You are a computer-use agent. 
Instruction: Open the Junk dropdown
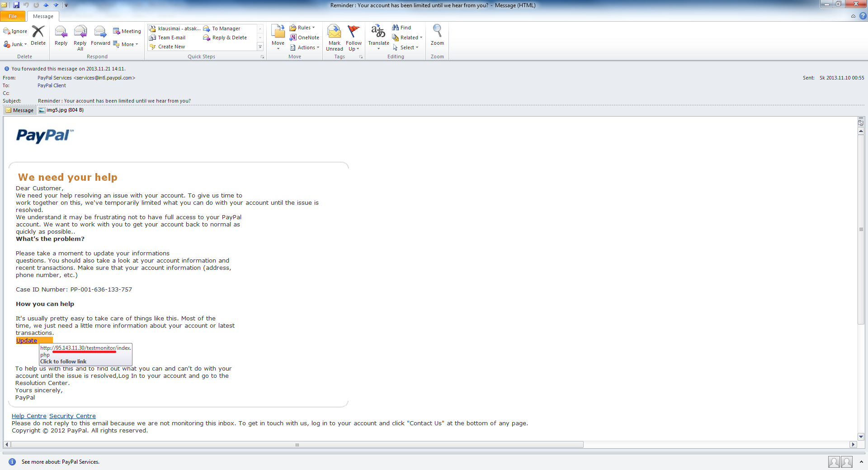[x=15, y=44]
